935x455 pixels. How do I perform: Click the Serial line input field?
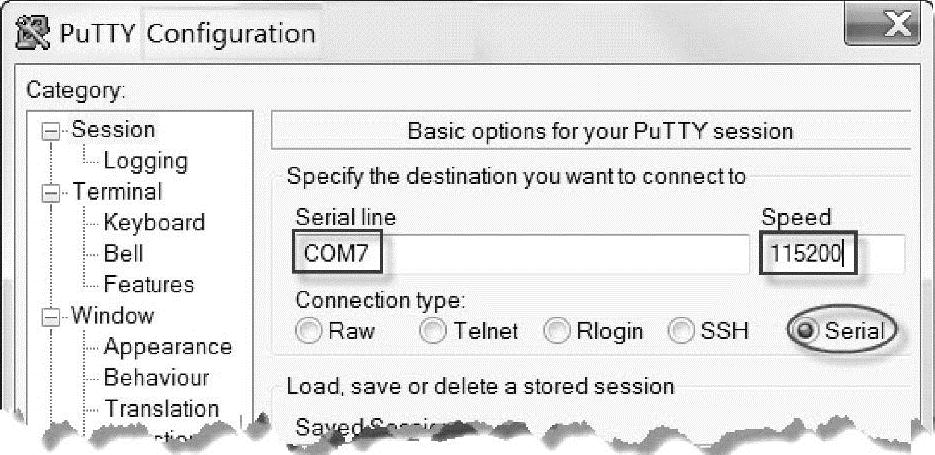520,255
